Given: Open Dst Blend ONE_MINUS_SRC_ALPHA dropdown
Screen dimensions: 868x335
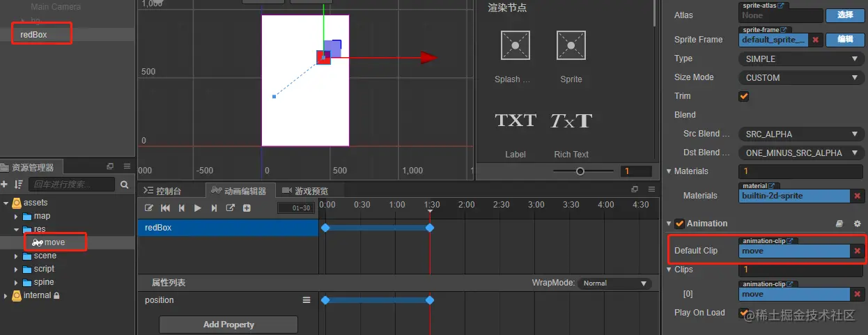Looking at the screenshot, I should click(x=800, y=153).
